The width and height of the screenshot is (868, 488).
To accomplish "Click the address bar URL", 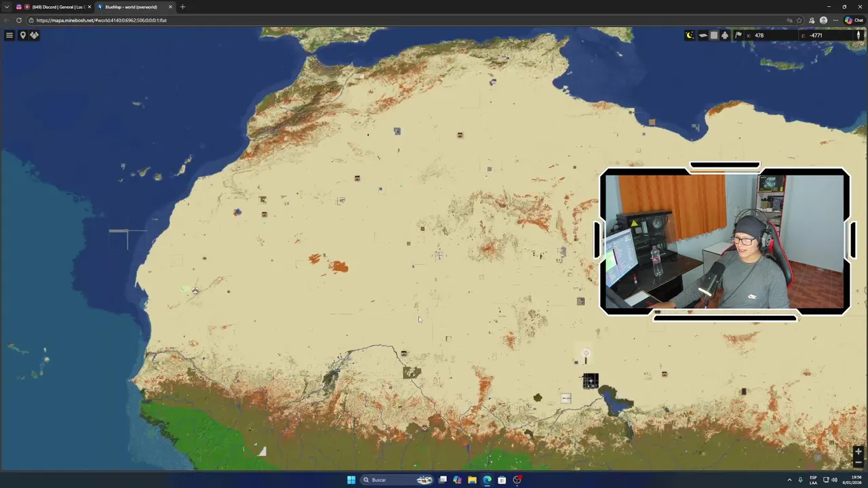I will click(x=102, y=20).
